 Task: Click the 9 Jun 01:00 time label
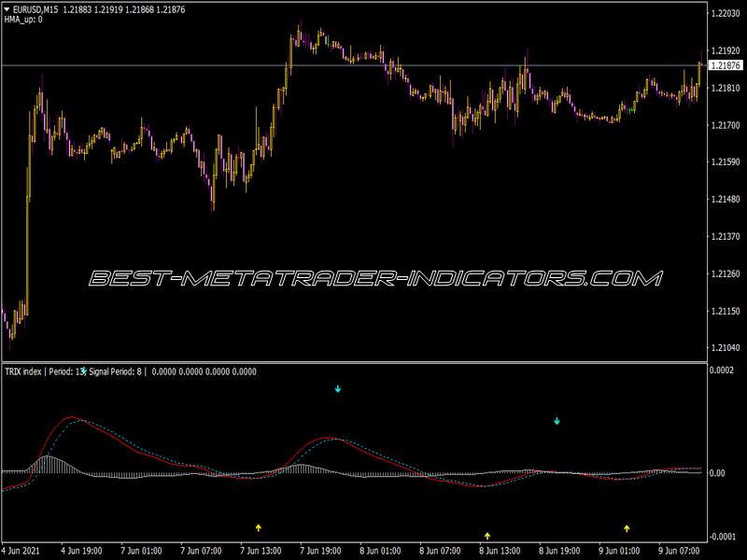tap(619, 551)
